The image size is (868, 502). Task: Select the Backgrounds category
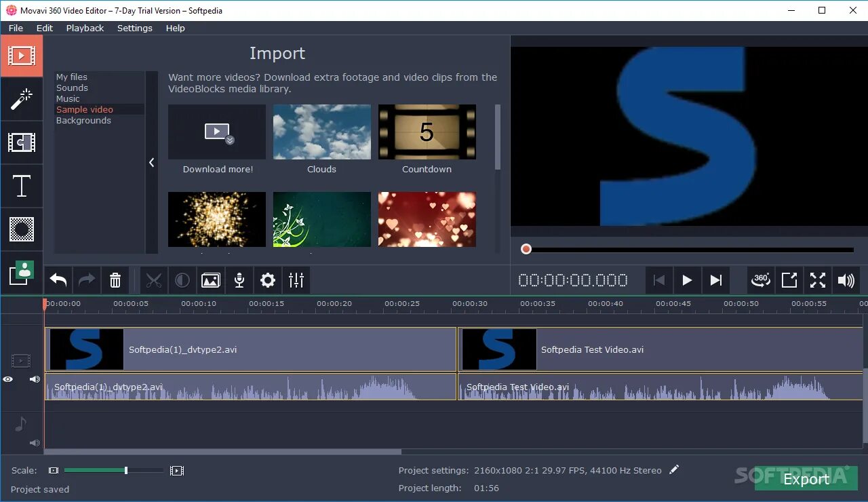tap(83, 120)
